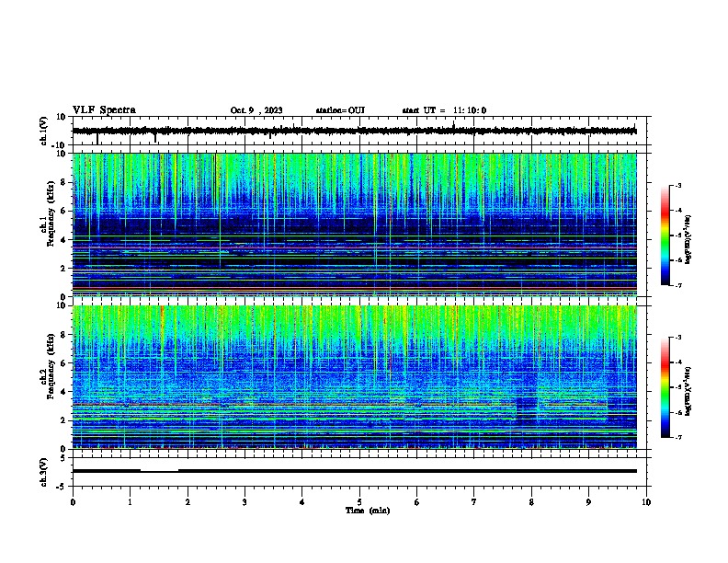This screenshot has width=728, height=563.
Task: Click the "8" tick on the Time axis
Action: coord(531,502)
